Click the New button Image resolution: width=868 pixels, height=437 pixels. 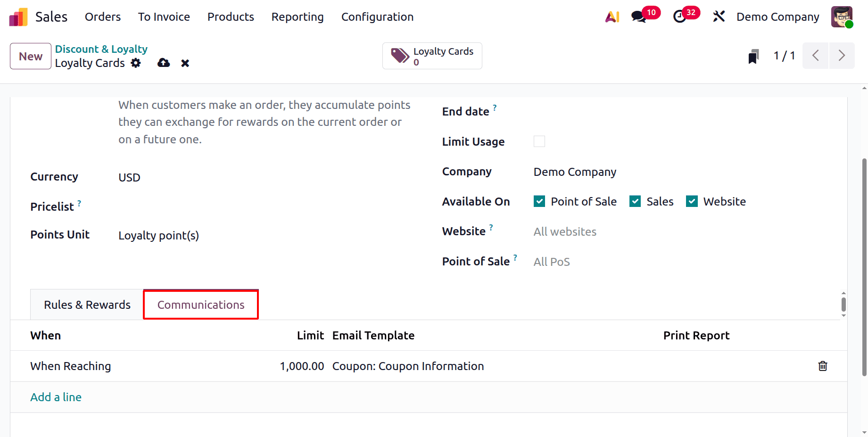pos(30,56)
